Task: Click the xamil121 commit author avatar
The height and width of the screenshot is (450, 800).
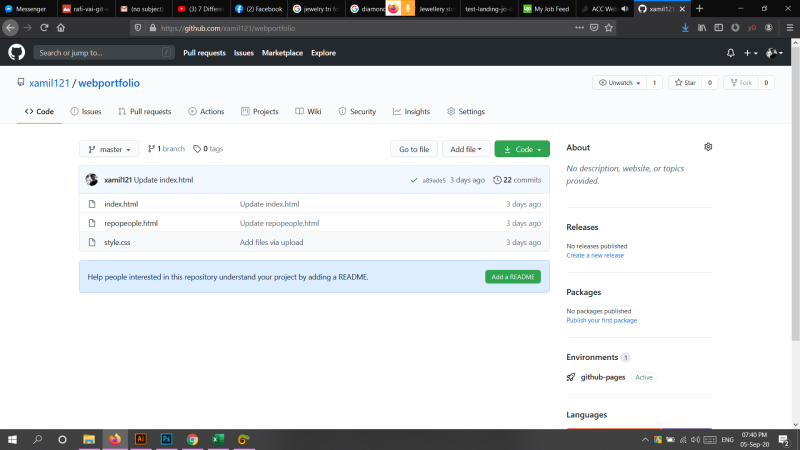Action: [x=92, y=180]
